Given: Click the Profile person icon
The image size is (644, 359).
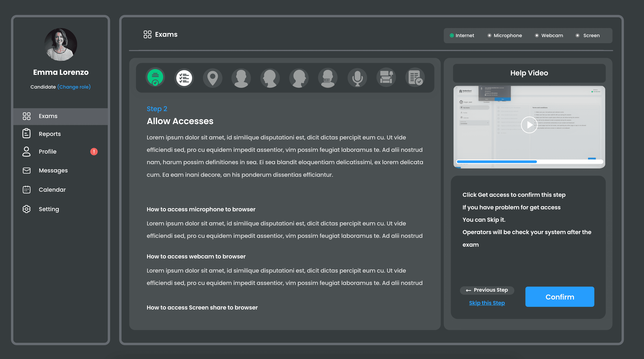Looking at the screenshot, I should point(26,152).
